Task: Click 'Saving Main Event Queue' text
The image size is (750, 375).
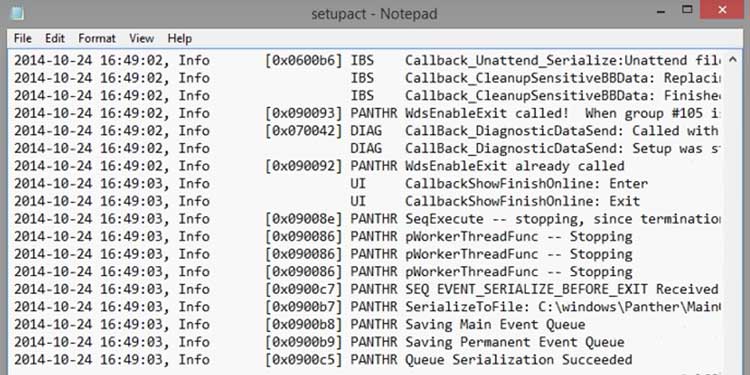Action: (x=495, y=325)
